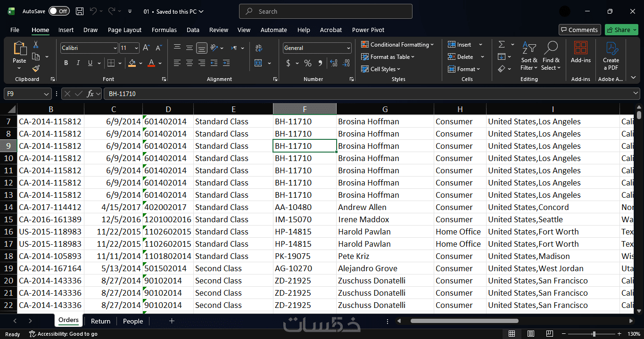
Task: Open the Name Box dropdown arrow
Action: 47,94
